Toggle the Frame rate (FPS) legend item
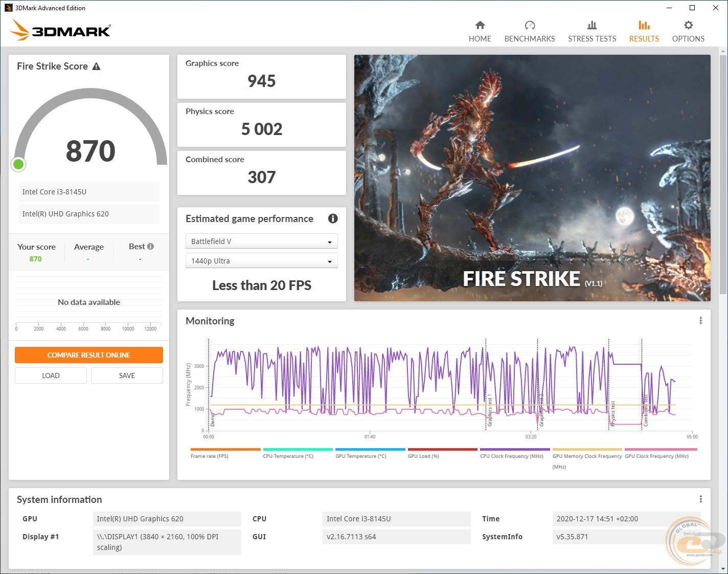Image resolution: width=728 pixels, height=574 pixels. [210, 456]
